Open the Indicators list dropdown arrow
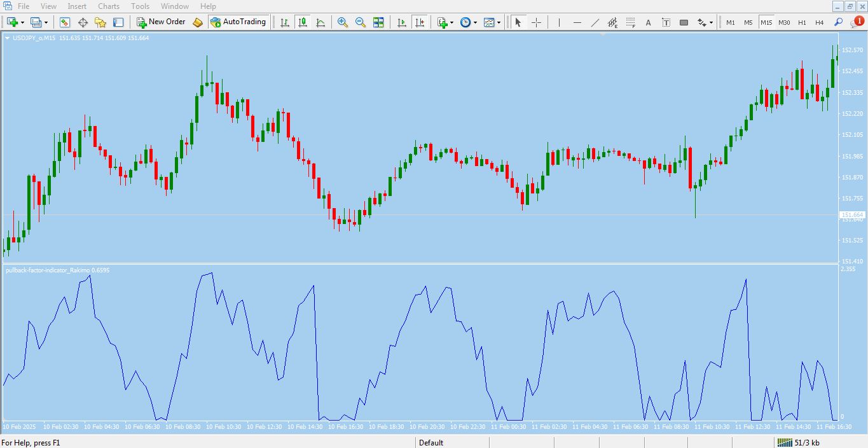 (x=452, y=22)
